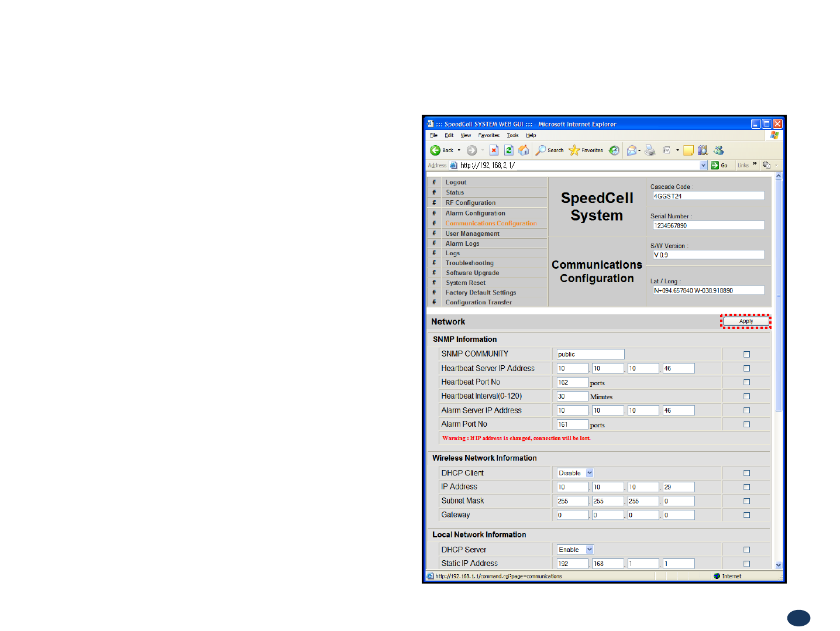Open the View menu

click(466, 135)
